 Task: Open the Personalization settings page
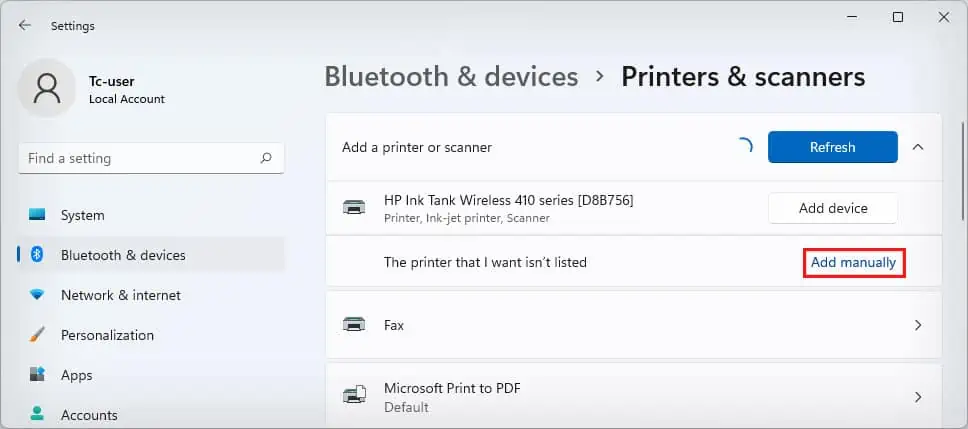[107, 335]
